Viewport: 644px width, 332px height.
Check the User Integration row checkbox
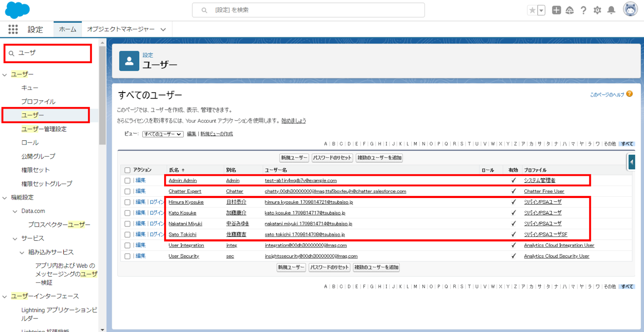128,245
